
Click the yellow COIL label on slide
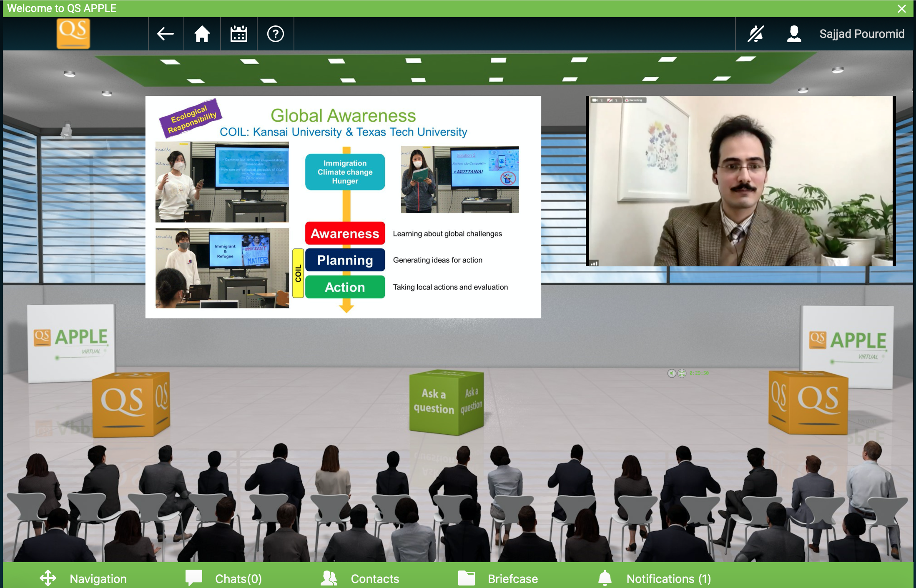(x=298, y=273)
